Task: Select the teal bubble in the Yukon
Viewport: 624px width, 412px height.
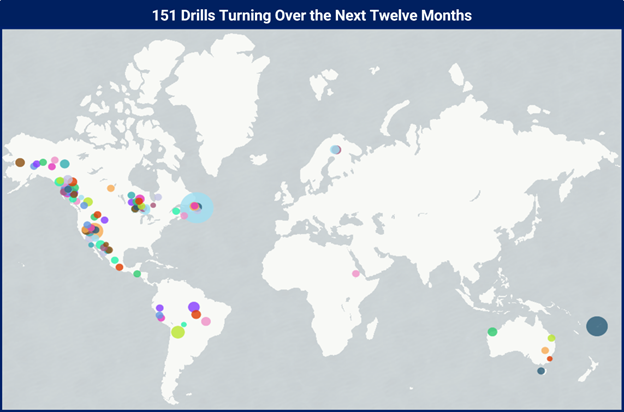Action: click(x=64, y=164)
